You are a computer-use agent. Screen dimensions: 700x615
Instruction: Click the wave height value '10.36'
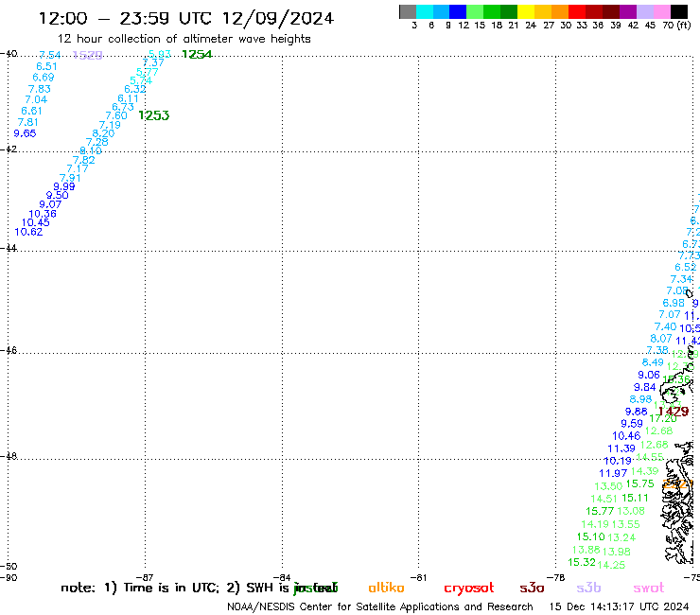pos(43,214)
